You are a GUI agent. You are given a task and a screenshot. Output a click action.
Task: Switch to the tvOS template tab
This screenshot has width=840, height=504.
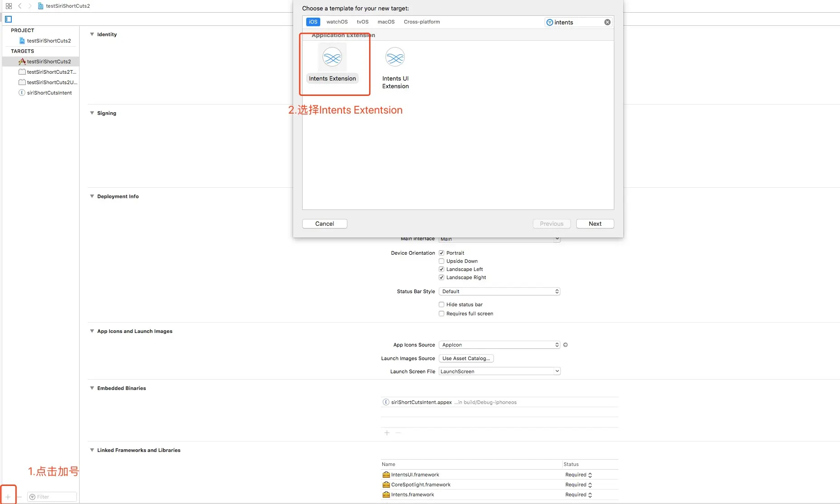tap(363, 22)
